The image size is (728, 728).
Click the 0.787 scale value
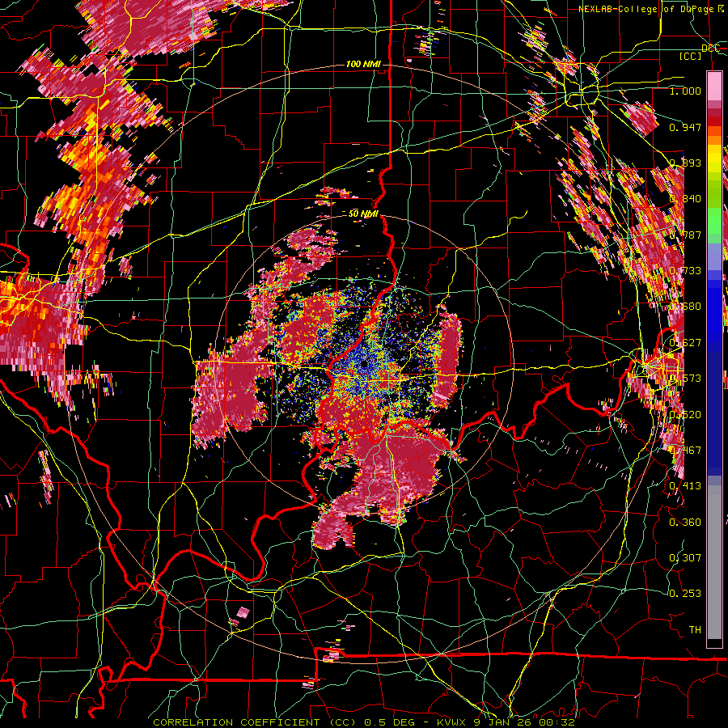(x=685, y=235)
